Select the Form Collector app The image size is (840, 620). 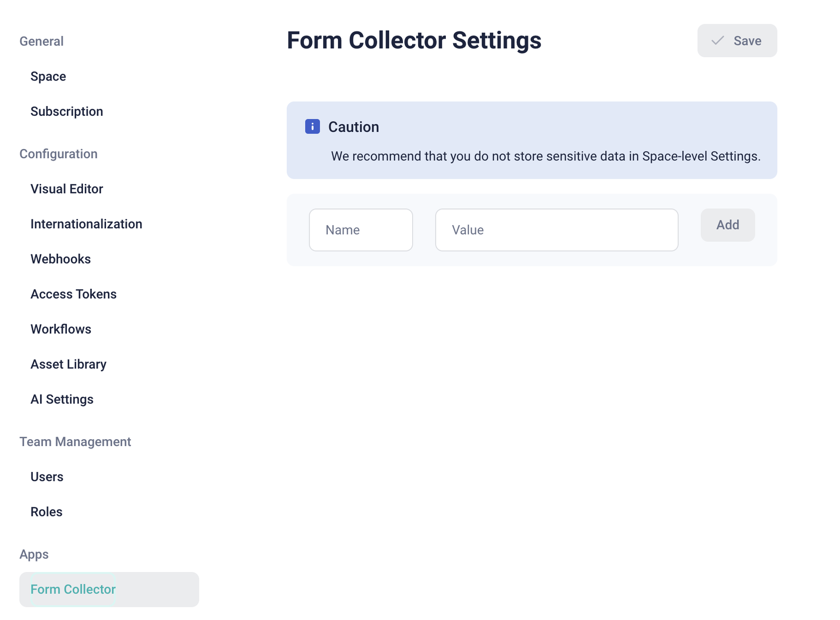pyautogui.click(x=73, y=589)
